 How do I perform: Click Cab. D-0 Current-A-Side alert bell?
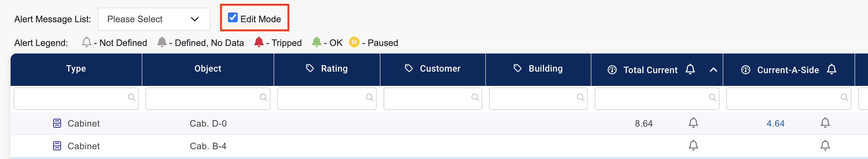click(825, 123)
